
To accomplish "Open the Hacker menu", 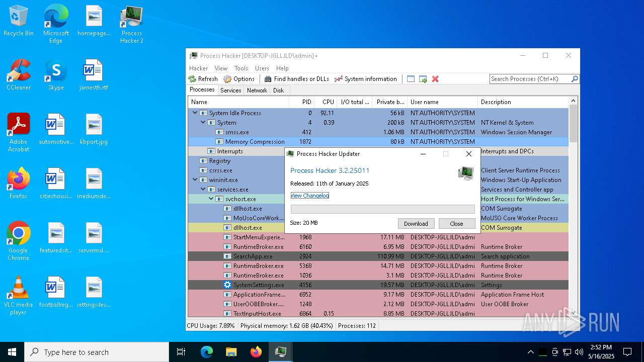I will [198, 68].
